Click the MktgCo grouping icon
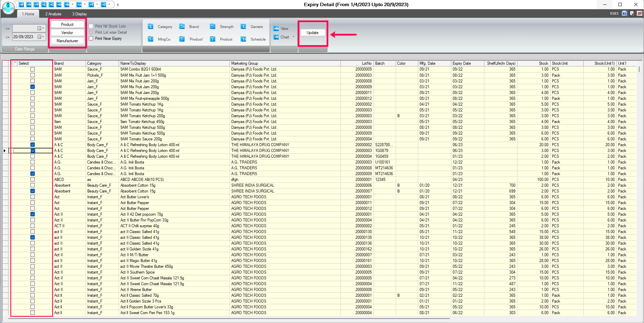 150,39
